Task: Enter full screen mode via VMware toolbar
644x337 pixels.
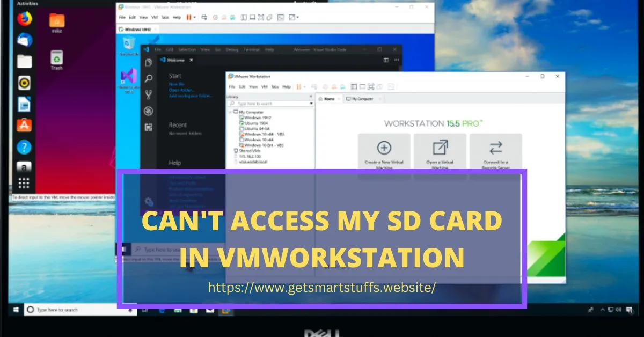Action: click(x=371, y=86)
